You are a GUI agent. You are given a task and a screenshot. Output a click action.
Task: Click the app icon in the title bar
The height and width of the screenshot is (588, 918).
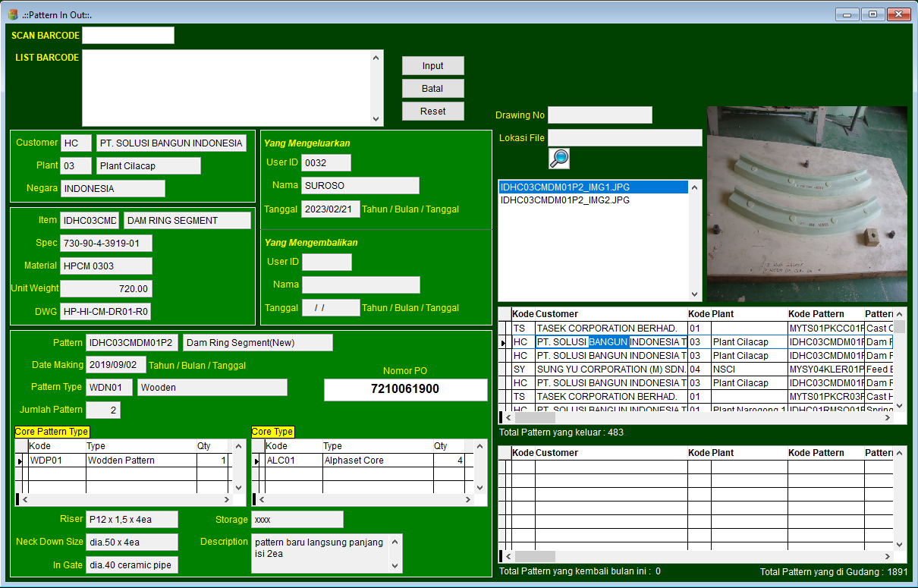click(12, 14)
